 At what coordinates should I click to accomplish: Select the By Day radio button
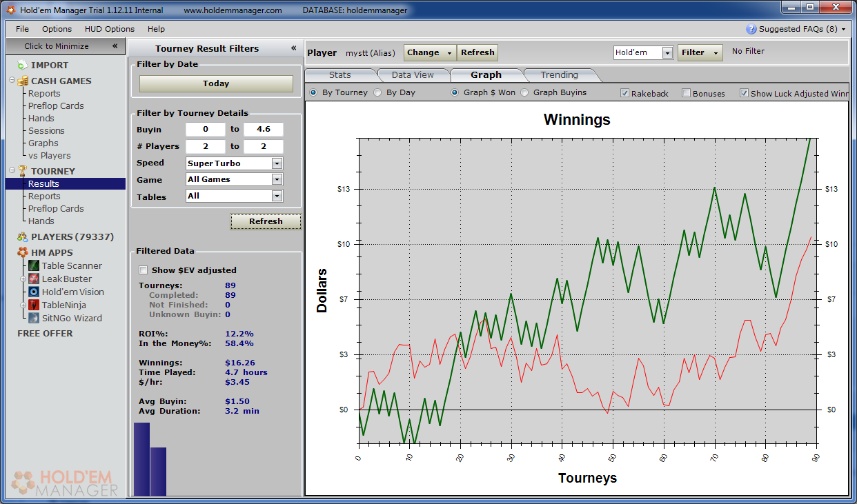click(x=377, y=92)
